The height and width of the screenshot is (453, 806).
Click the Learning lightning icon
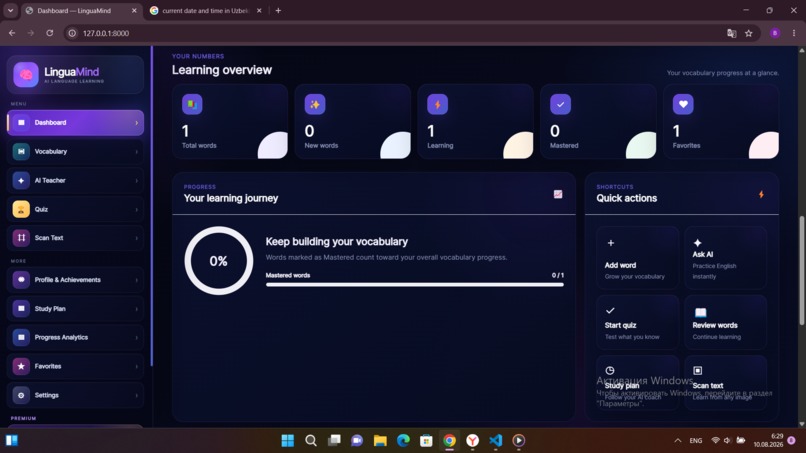tap(437, 104)
